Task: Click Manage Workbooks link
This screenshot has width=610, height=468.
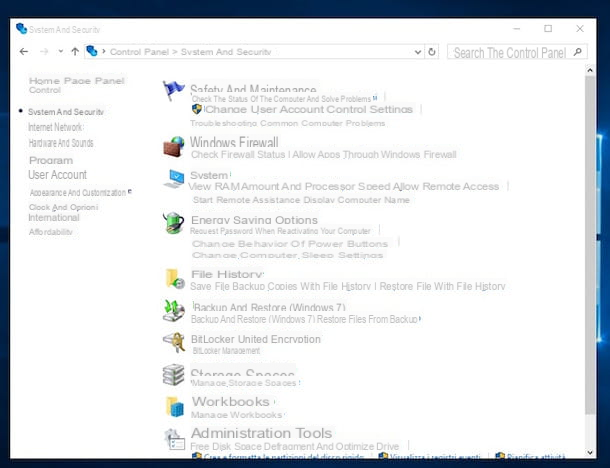Action: point(237,415)
